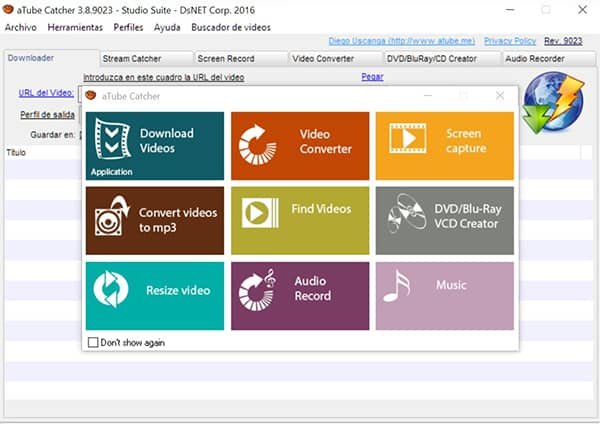Click the Convert videos to mp3 speaker icon
Screen dimensions: 600x424
pyautogui.click(x=112, y=216)
